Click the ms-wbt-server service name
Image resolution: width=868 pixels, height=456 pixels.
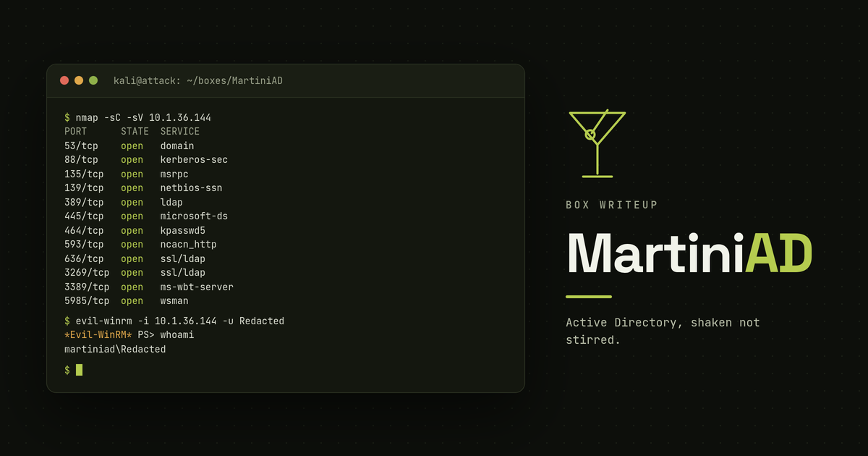197,287
